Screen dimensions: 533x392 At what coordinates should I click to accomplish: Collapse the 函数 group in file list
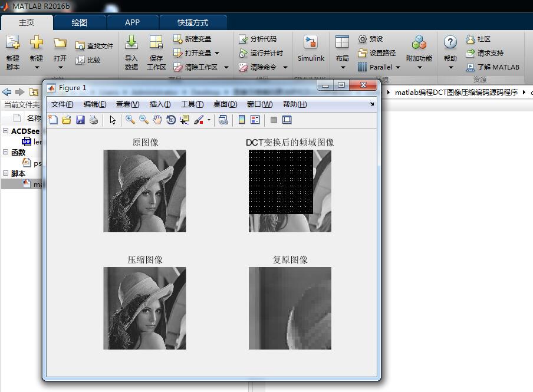click(6, 152)
